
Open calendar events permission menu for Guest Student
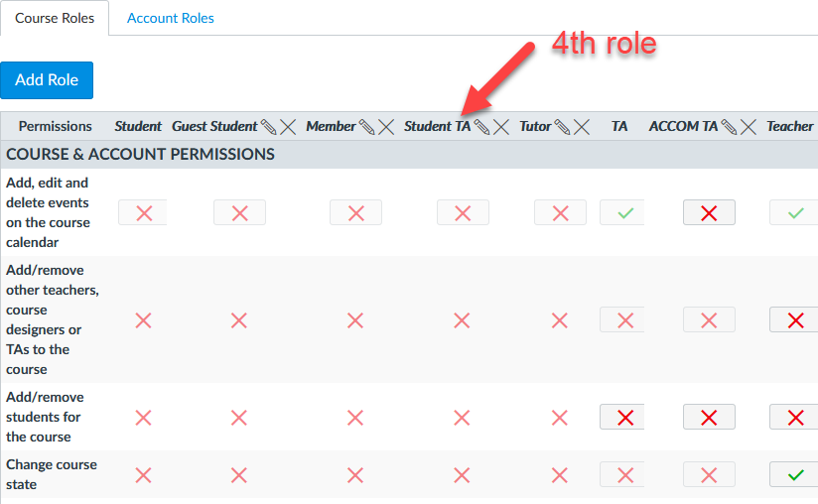coord(239,212)
